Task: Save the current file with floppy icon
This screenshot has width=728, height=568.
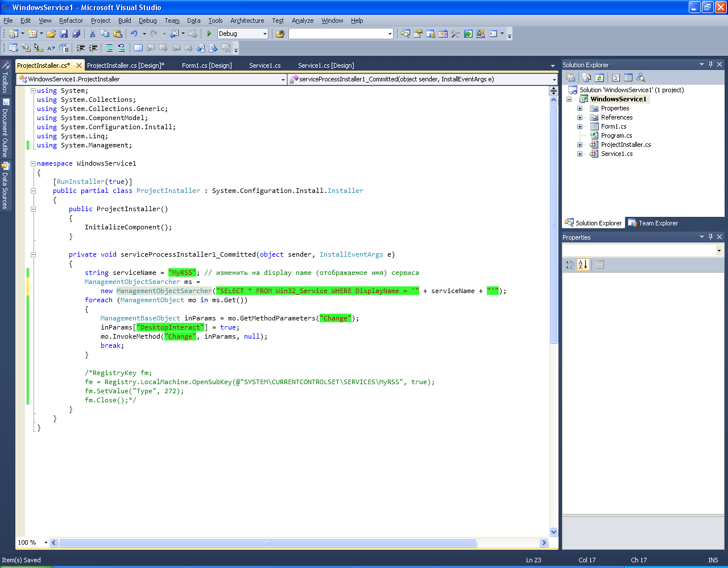Action: coord(64,34)
